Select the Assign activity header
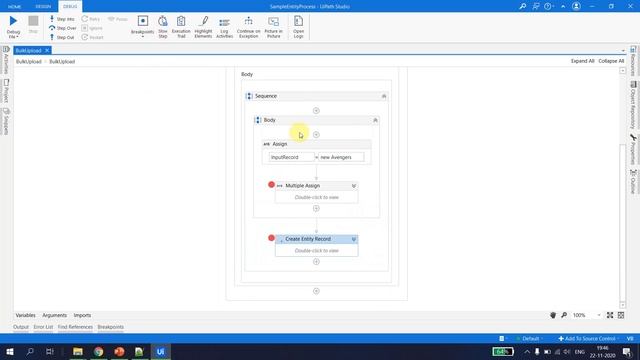Image resolution: width=640 pixels, height=360 pixels. pos(316,144)
